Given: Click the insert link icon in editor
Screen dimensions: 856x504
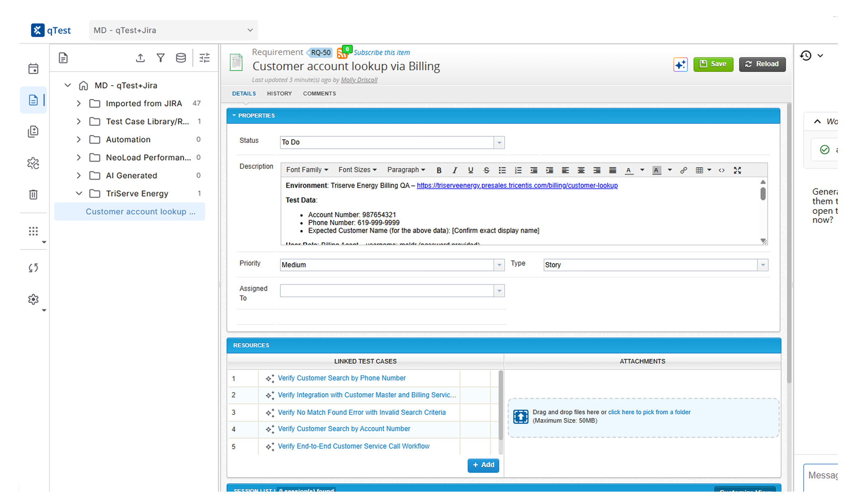Looking at the screenshot, I should pyautogui.click(x=683, y=170).
